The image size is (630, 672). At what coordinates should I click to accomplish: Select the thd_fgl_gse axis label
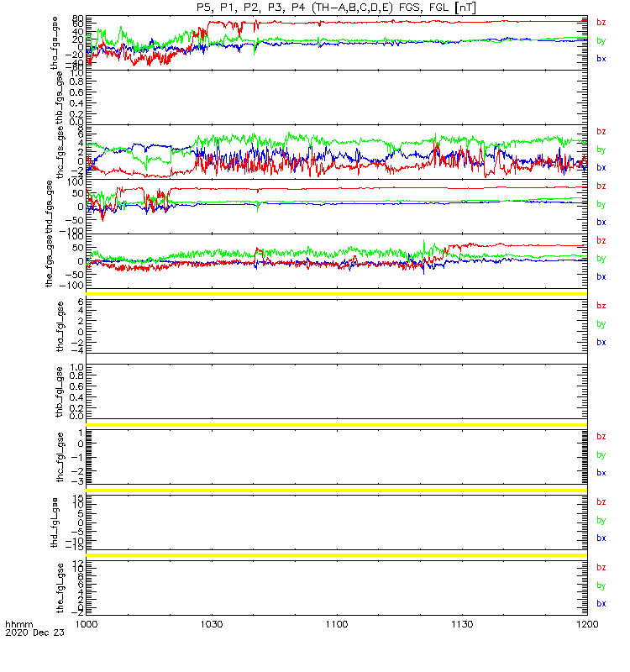55,522
